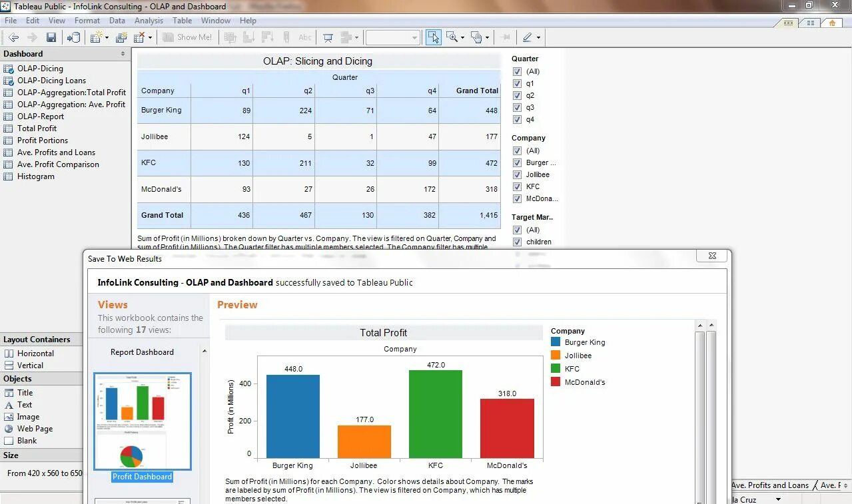
Task: Click the Views list scroll-up arrow
Action: tap(205, 352)
